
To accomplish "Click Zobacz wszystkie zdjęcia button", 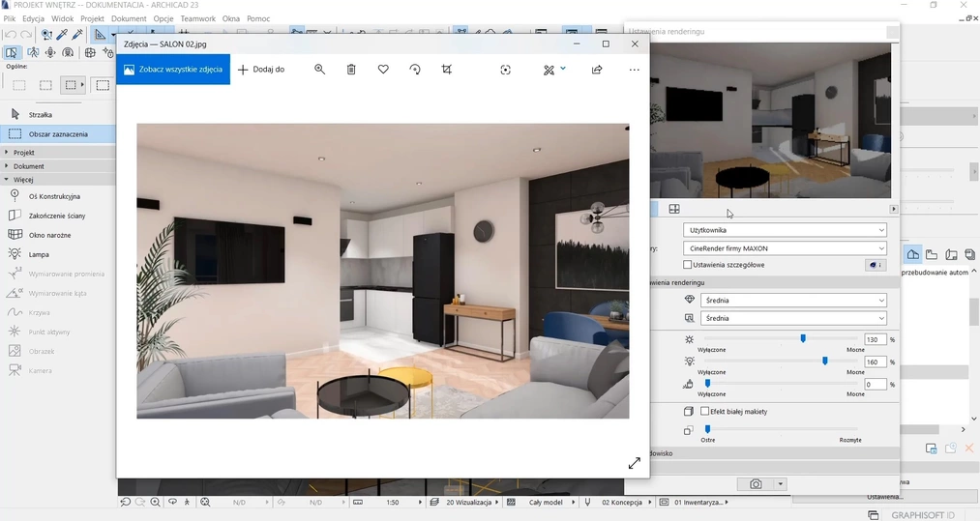I will [x=173, y=70].
